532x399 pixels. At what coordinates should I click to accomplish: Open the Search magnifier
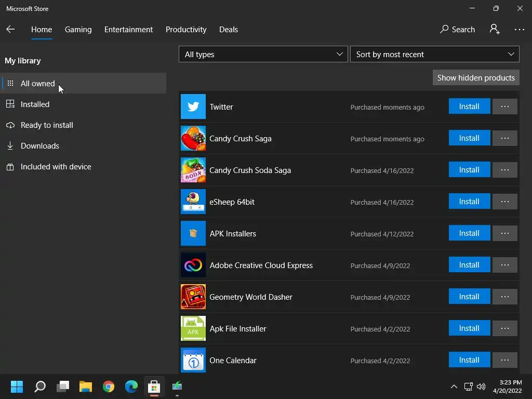[x=457, y=29]
